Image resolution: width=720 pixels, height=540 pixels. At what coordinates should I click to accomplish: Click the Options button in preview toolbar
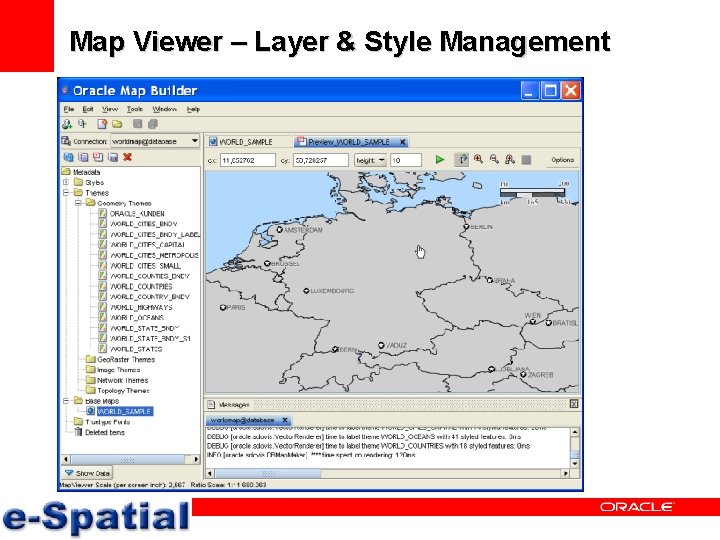562,160
